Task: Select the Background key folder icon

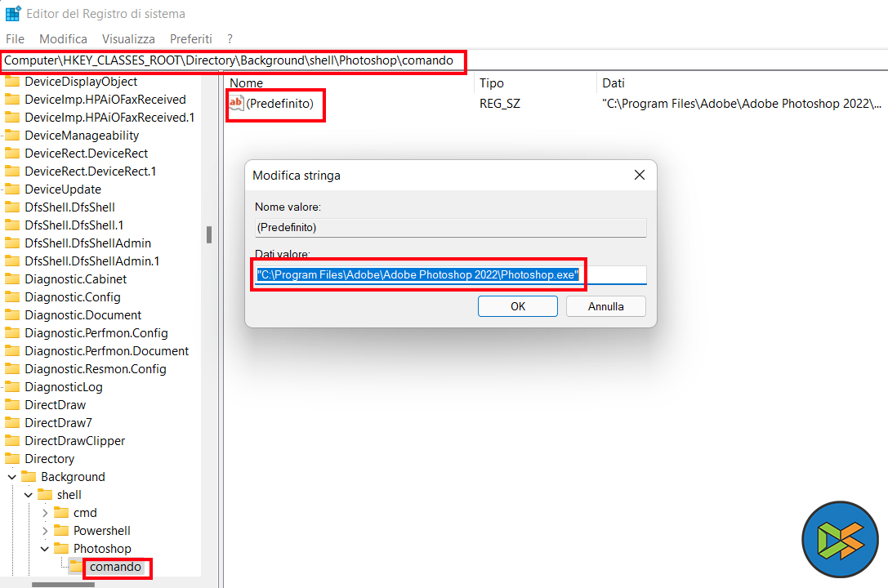Action: (29, 476)
